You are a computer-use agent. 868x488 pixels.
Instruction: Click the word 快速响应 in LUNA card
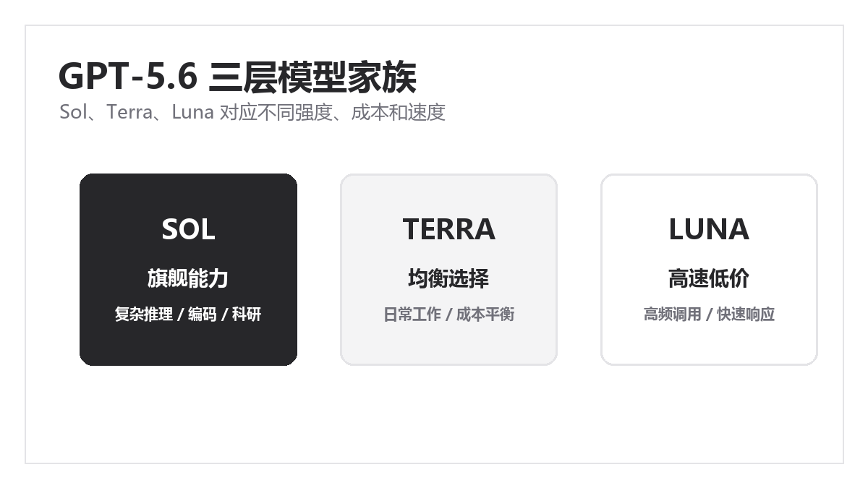point(746,314)
